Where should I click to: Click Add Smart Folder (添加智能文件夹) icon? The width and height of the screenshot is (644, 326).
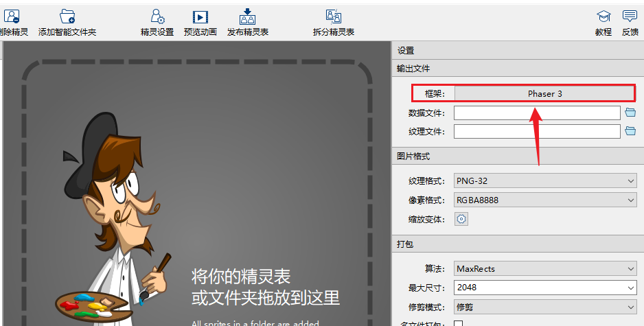pos(67,17)
